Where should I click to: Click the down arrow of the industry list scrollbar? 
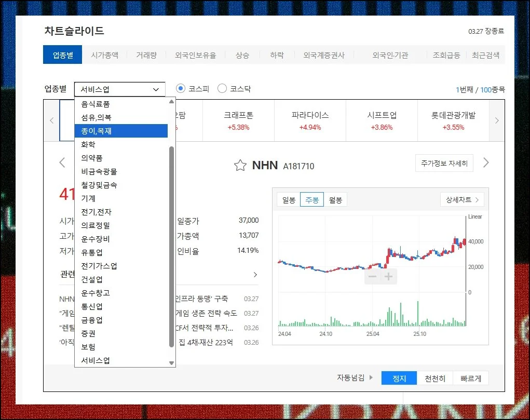pyautogui.click(x=171, y=363)
